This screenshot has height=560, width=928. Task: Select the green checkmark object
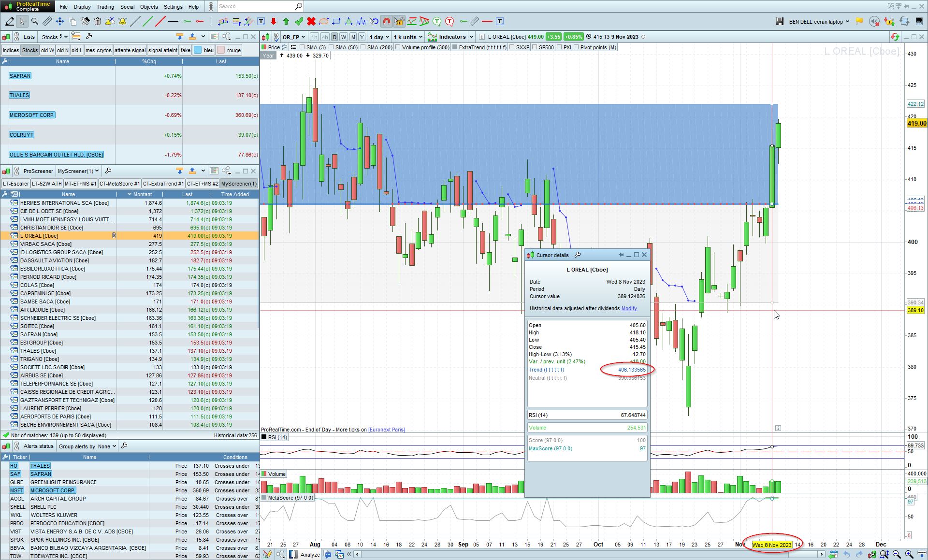(x=299, y=21)
